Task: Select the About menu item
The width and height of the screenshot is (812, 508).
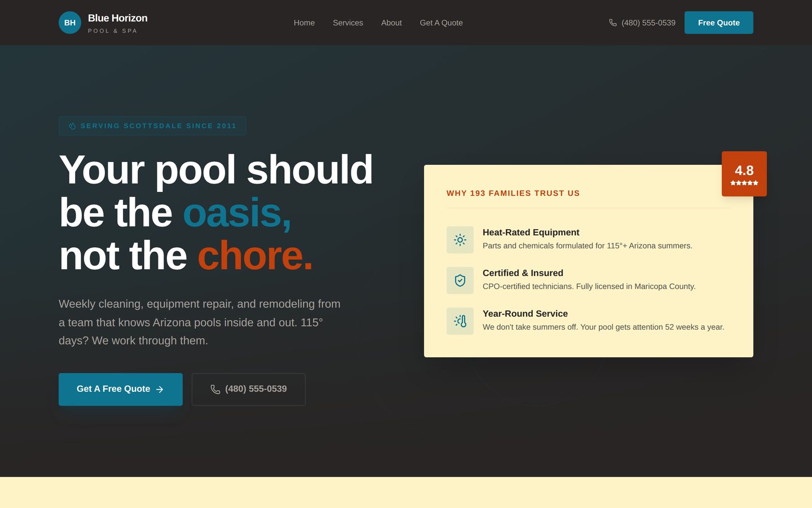Action: [x=391, y=23]
